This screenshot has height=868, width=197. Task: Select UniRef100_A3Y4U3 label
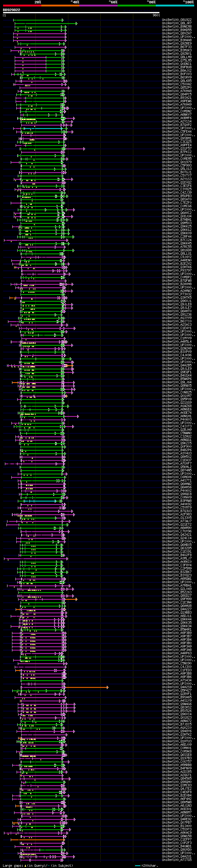click(177, 453)
